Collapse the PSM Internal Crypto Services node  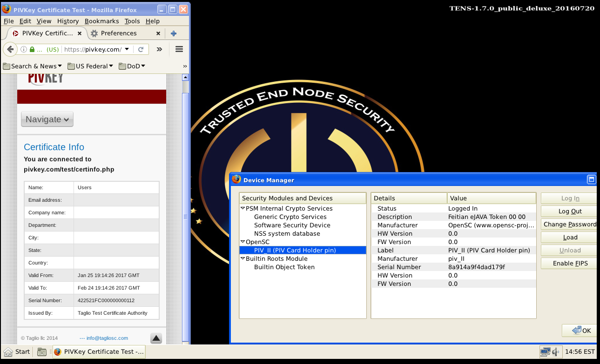[x=243, y=209]
